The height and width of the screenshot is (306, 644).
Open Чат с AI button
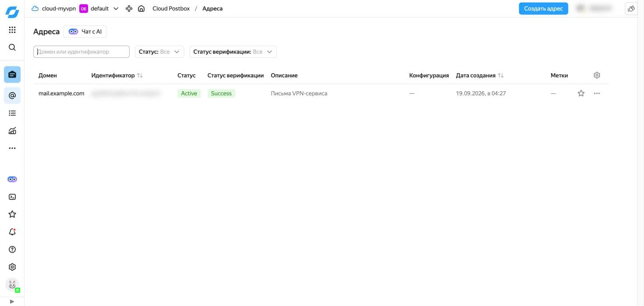85,32
